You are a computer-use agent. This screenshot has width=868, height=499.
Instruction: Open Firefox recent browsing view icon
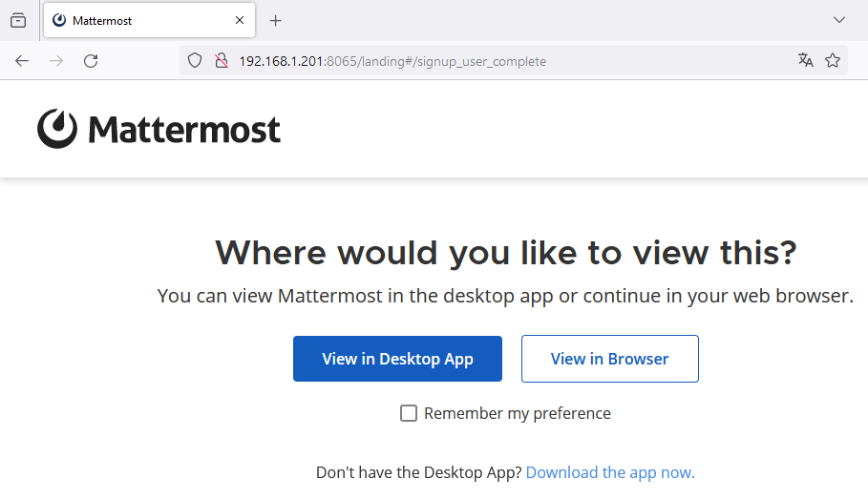pos(18,20)
